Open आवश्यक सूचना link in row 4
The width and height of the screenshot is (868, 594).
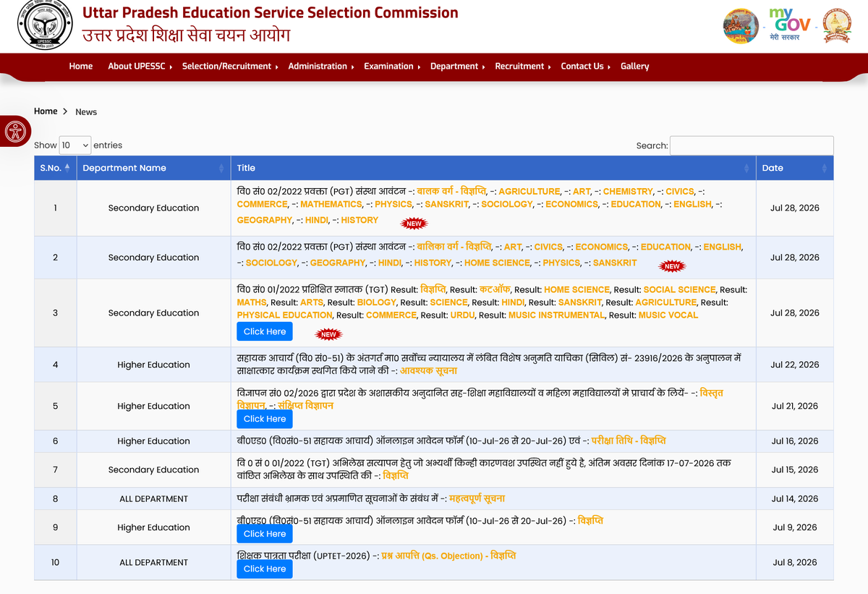(428, 370)
